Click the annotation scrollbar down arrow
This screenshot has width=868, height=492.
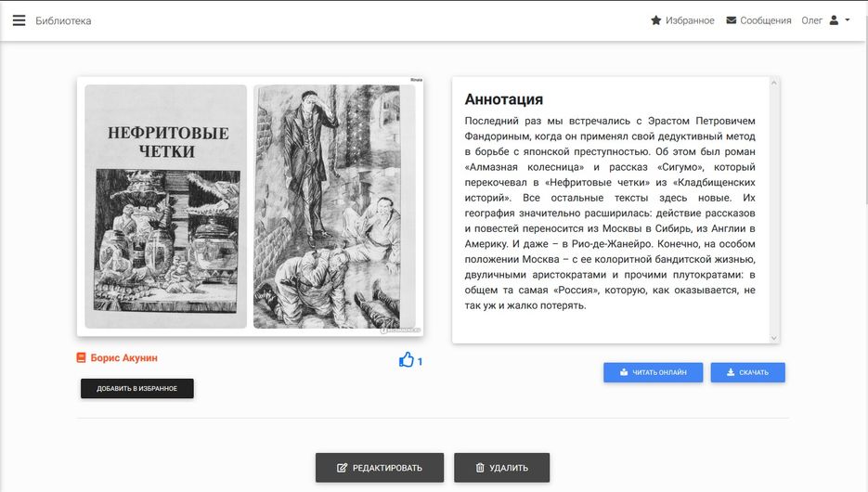[x=773, y=338]
